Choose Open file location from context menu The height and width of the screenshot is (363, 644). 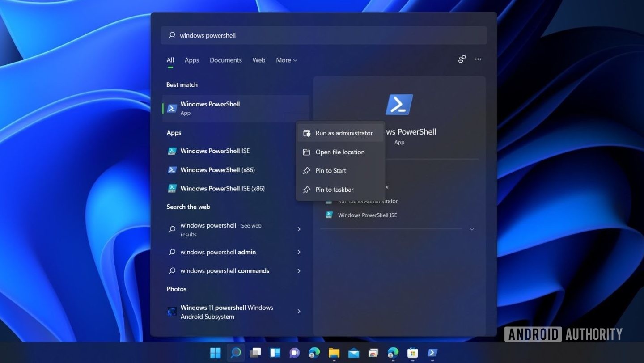(x=340, y=152)
